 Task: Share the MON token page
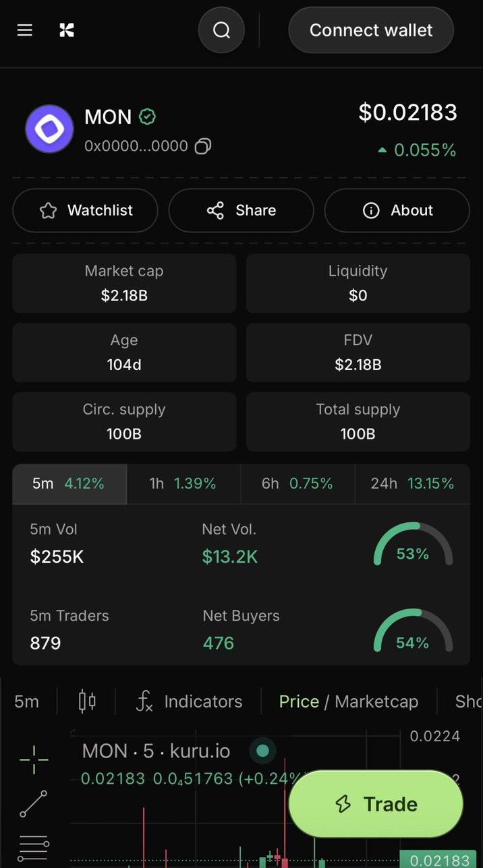point(241,211)
